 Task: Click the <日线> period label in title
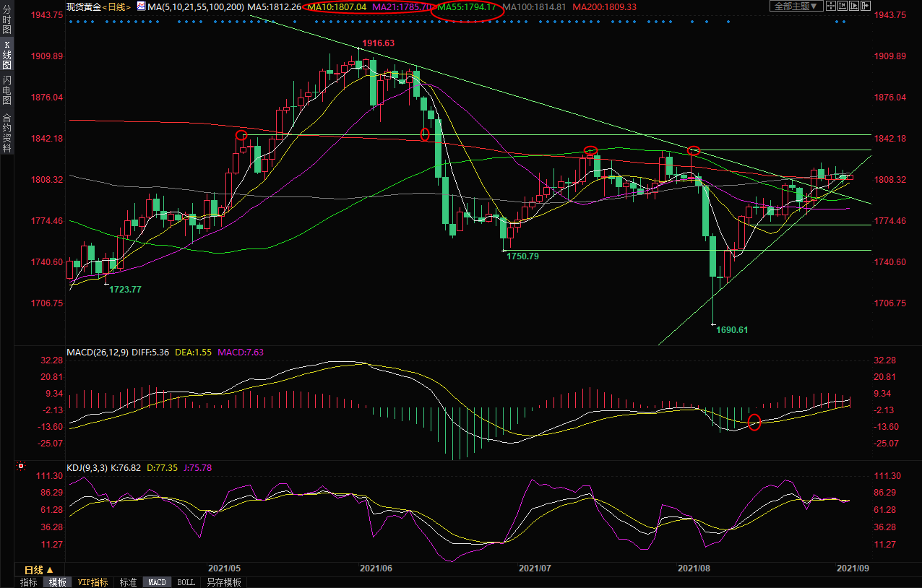click(x=116, y=7)
